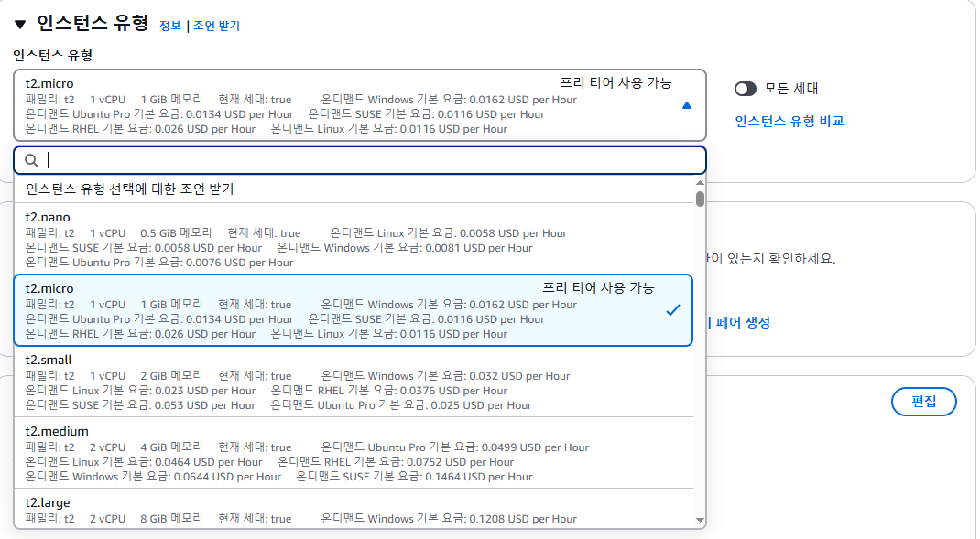The width and height of the screenshot is (980, 539).
Task: Toggle the 모든 세대 switch
Action: point(745,89)
